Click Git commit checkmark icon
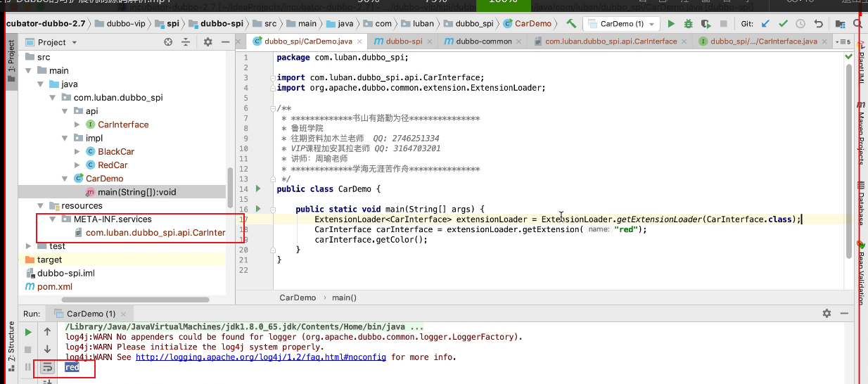The height and width of the screenshot is (384, 868). point(783,24)
